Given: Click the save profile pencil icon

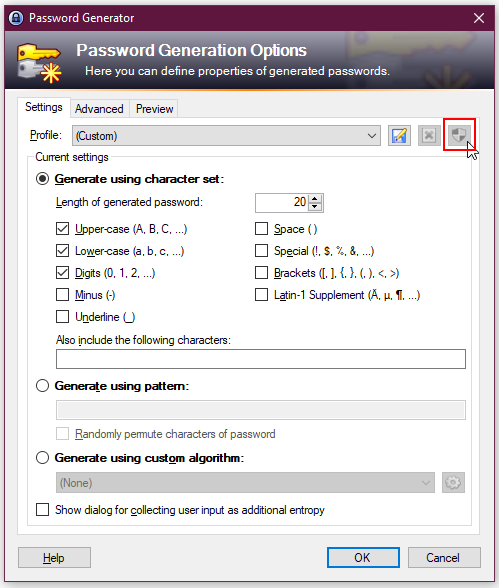Looking at the screenshot, I should pos(399,135).
